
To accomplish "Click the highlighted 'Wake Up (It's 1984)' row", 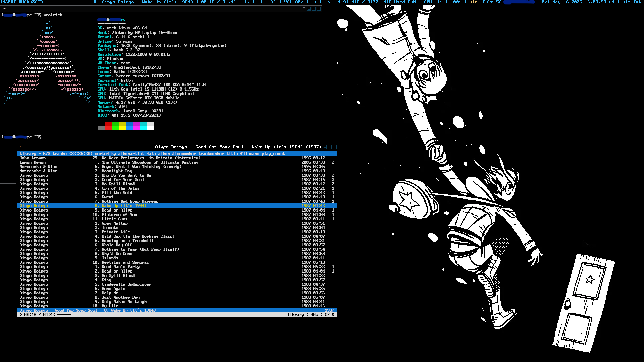I will [124, 206].
